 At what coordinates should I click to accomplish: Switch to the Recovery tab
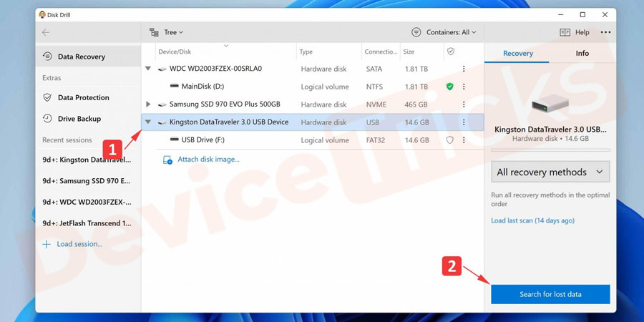tap(518, 54)
